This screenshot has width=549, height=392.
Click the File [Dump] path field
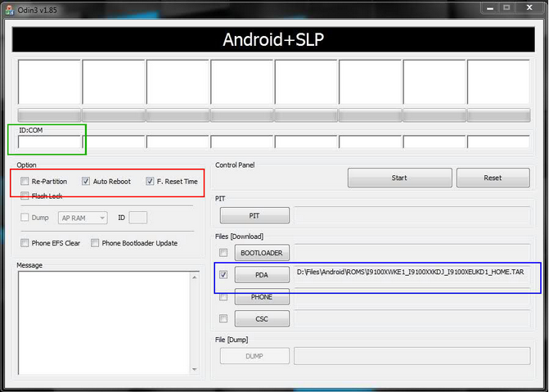pyautogui.click(x=412, y=356)
